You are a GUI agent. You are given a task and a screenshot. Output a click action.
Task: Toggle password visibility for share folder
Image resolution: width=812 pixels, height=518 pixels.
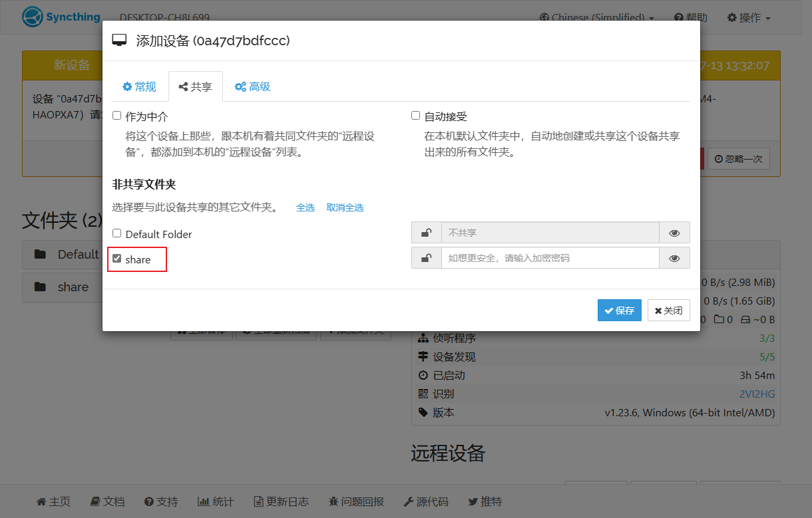(x=674, y=258)
